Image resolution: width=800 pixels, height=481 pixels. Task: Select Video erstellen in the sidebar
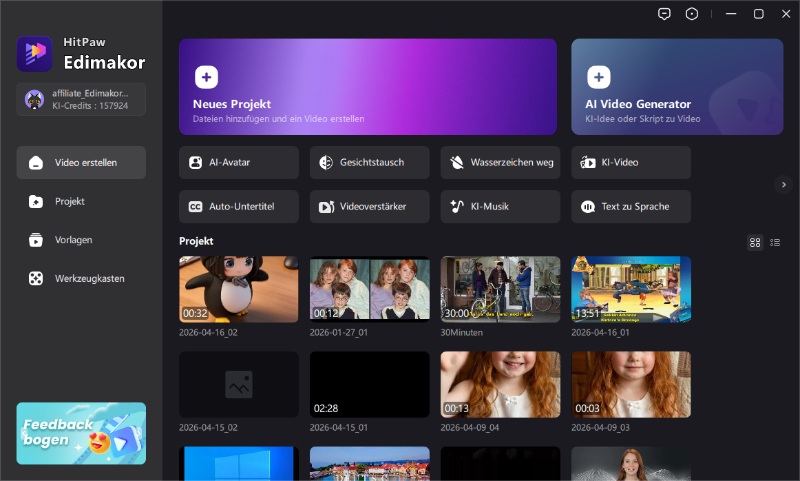(81, 163)
